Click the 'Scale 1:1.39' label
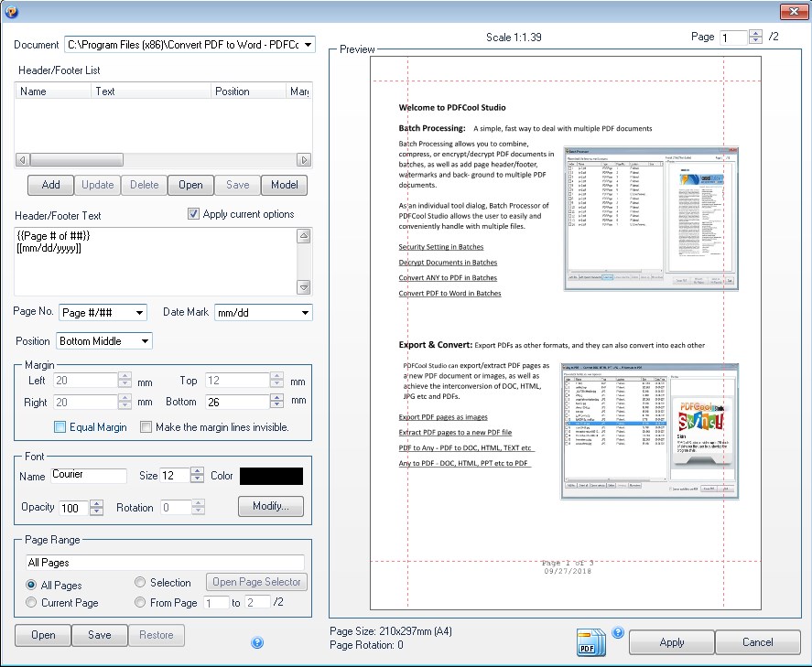 click(514, 38)
